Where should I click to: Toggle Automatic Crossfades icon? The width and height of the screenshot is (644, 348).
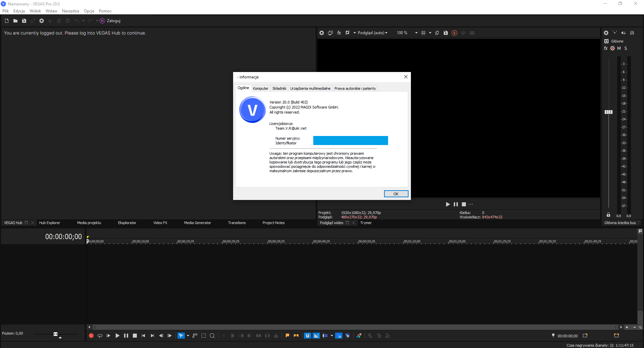pyautogui.click(x=316, y=336)
